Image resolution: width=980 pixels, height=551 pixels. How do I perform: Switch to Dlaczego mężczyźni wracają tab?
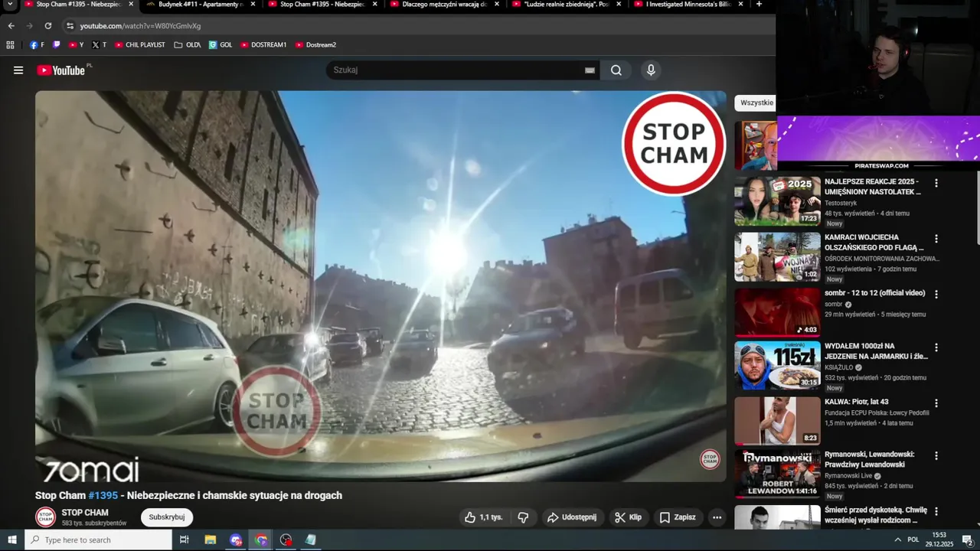pyautogui.click(x=444, y=5)
